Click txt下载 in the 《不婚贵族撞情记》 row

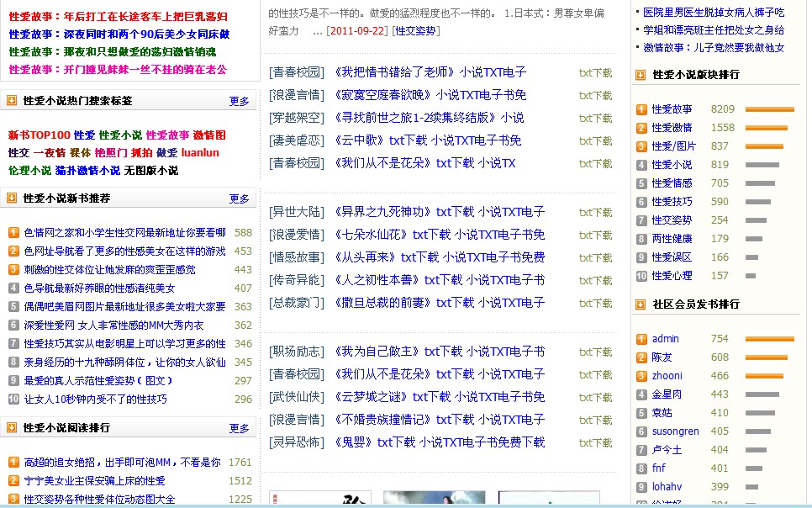(595, 421)
